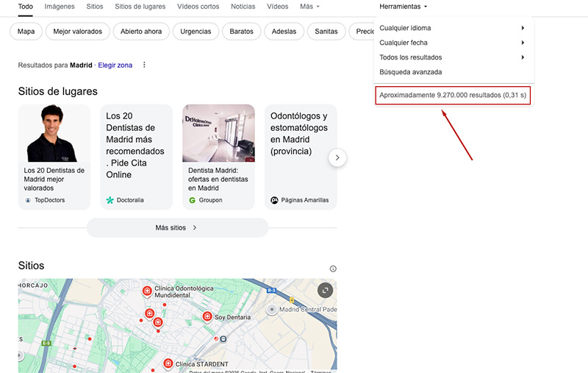Select the Soy Dentaria map marker
Viewport: 588px width, 373px height.
[x=207, y=317]
